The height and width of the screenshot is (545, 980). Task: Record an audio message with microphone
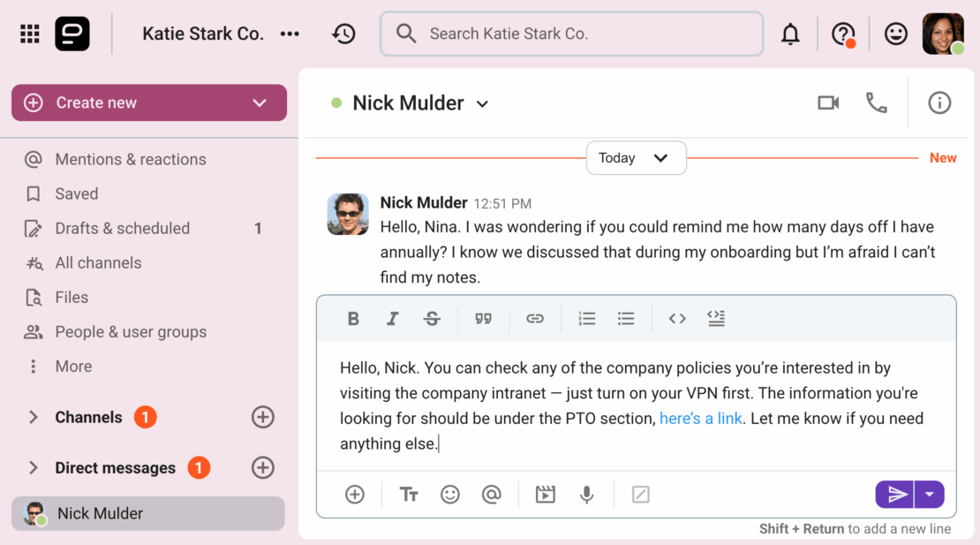click(x=586, y=495)
